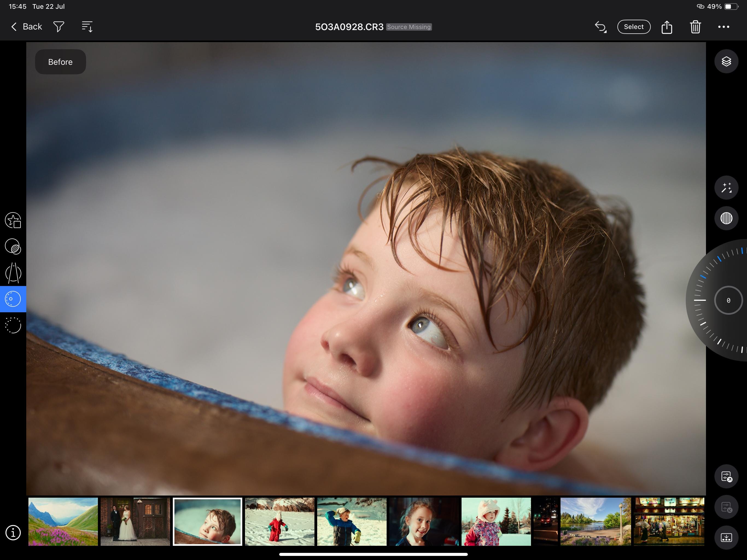Open the night street thumbnail
This screenshot has height=560, width=747.
click(x=546, y=521)
